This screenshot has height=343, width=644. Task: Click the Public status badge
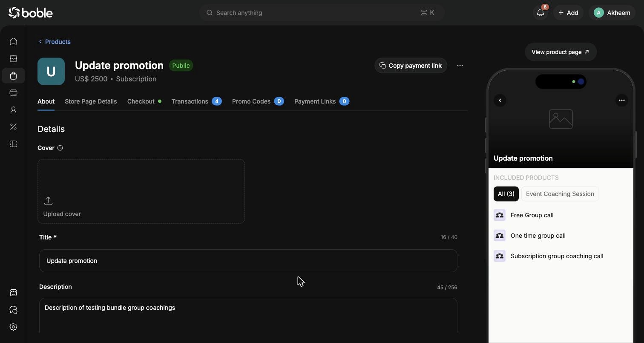coord(181,66)
